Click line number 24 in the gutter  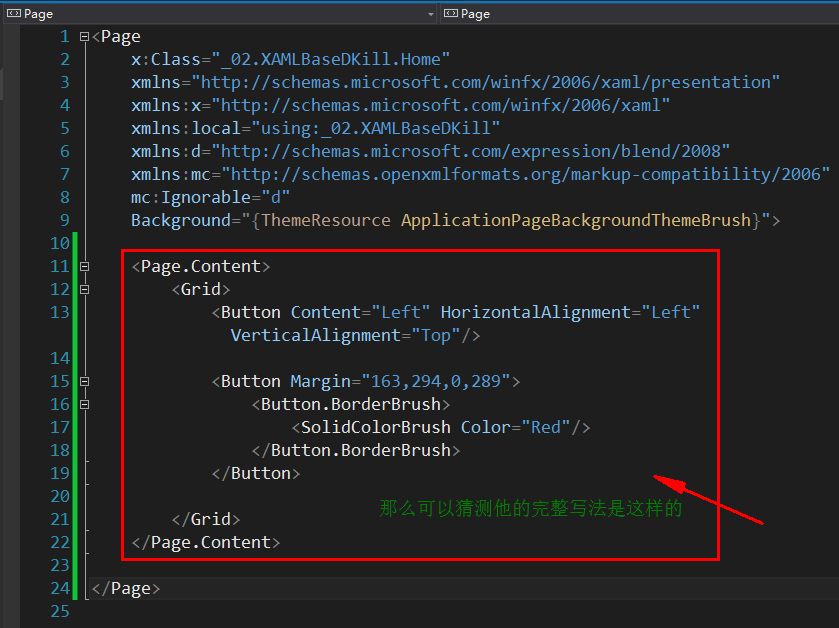(60, 588)
